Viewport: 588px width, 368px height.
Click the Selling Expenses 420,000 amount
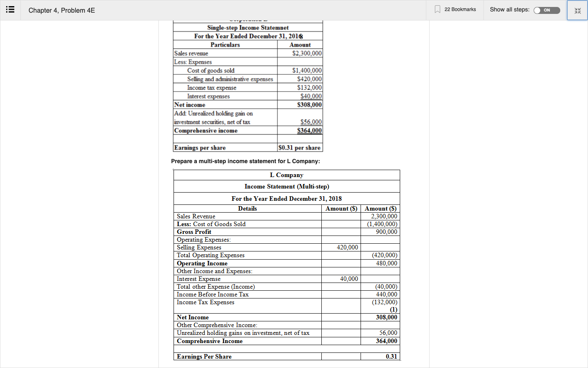(347, 247)
